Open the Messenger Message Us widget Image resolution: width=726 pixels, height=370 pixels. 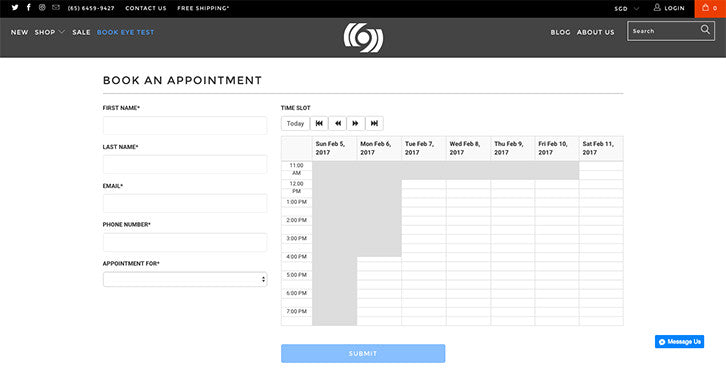(679, 342)
